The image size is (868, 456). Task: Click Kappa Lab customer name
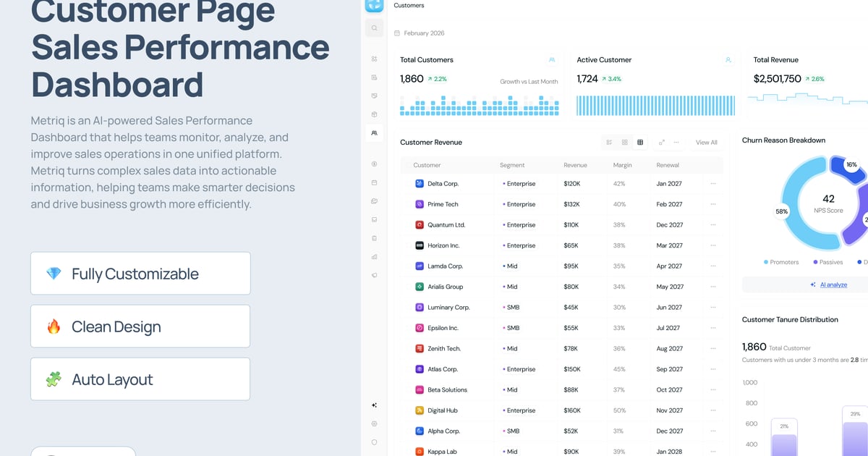tap(442, 452)
